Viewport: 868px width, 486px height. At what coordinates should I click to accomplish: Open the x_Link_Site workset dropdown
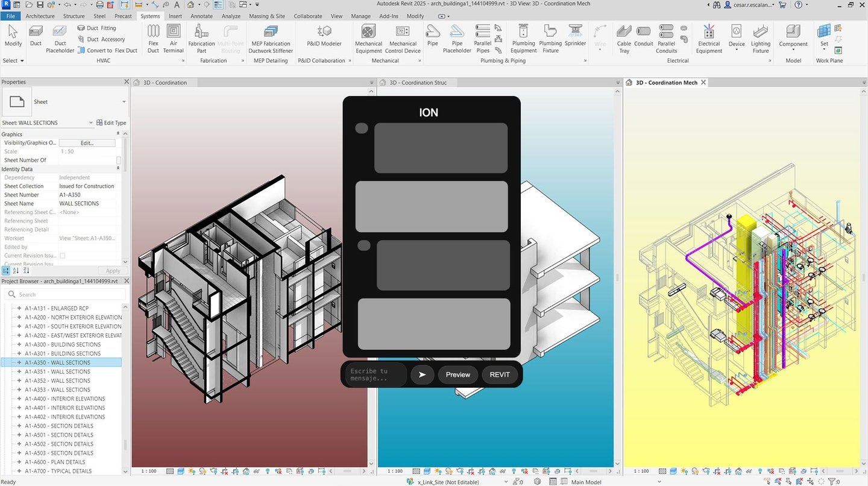click(506, 482)
